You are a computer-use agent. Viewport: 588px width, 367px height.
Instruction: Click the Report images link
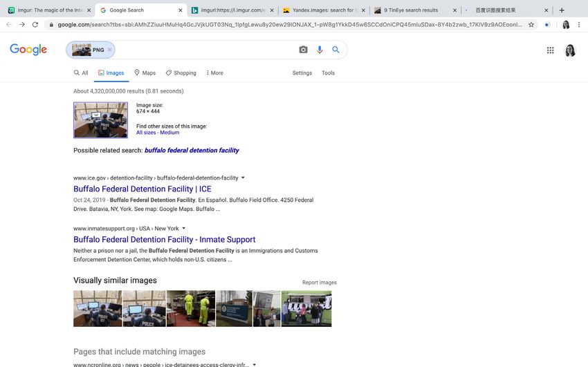click(320, 283)
